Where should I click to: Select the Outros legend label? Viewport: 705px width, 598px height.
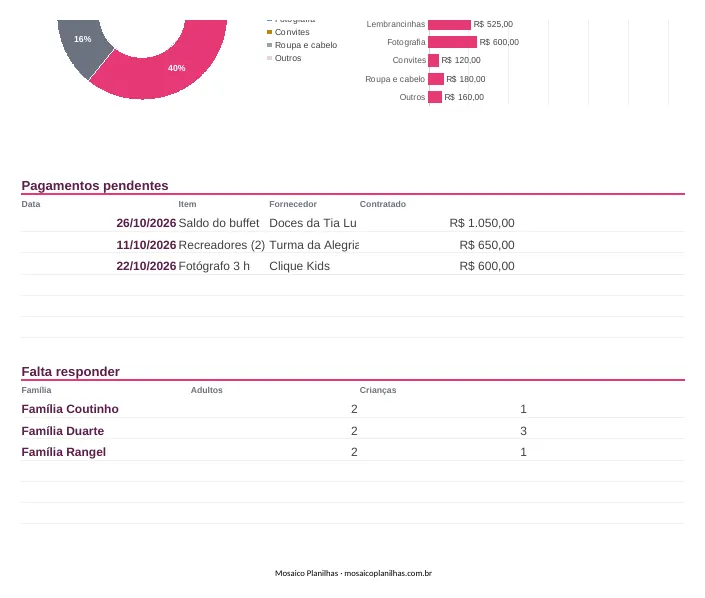click(288, 58)
